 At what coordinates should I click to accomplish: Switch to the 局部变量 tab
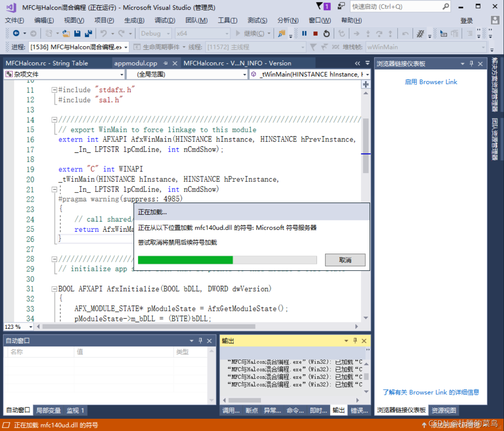tap(48, 410)
